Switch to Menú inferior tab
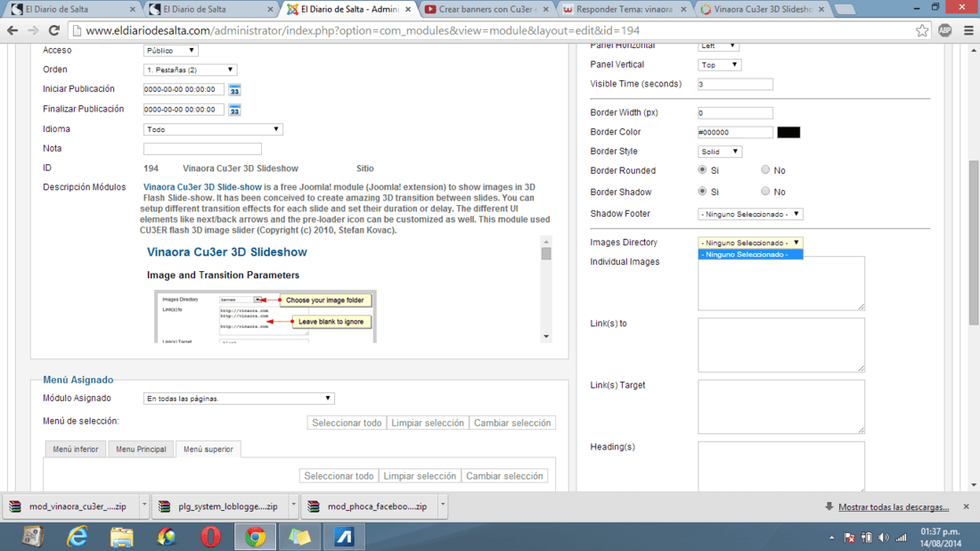This screenshot has height=551, width=980. (76, 449)
